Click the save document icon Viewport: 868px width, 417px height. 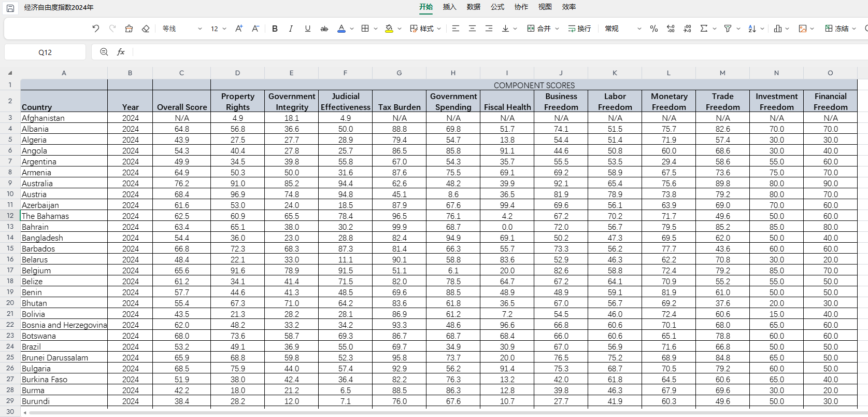coord(10,8)
